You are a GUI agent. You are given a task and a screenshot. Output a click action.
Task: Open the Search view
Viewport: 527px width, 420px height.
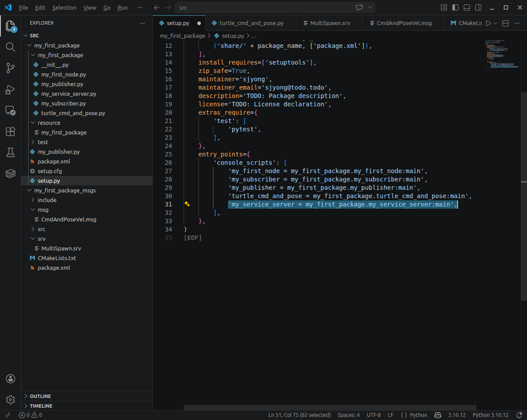(11, 47)
